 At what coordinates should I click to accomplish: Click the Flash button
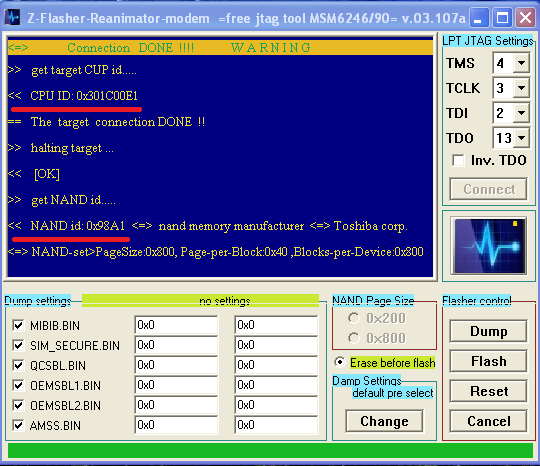point(488,361)
